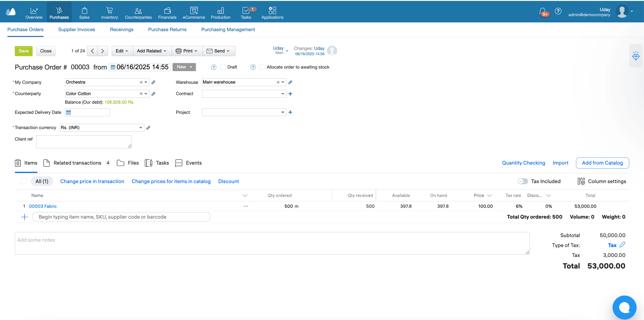Open the Tasks module
This screenshot has height=320, width=644.
pyautogui.click(x=246, y=13)
